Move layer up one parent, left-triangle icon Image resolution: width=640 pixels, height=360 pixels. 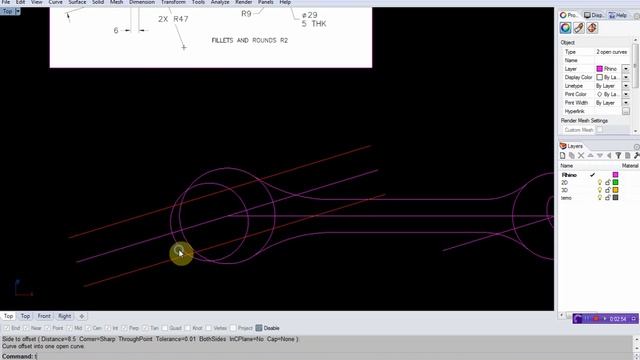coord(609,156)
